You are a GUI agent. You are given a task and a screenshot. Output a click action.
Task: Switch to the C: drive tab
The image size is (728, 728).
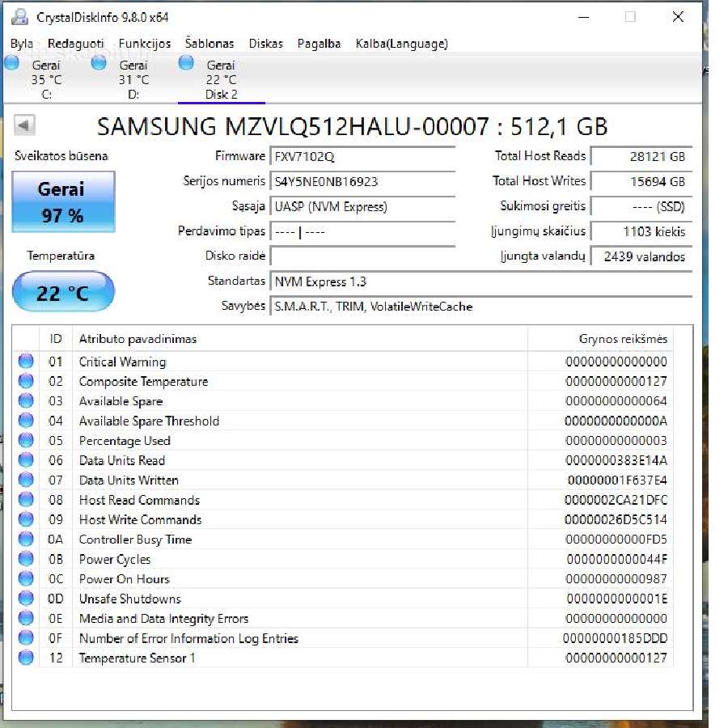coord(45,79)
